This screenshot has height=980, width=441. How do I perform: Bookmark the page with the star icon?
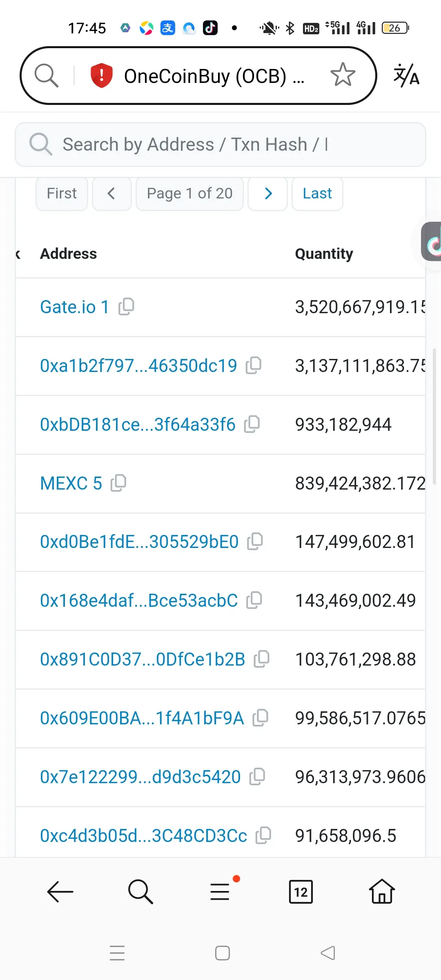point(343,75)
